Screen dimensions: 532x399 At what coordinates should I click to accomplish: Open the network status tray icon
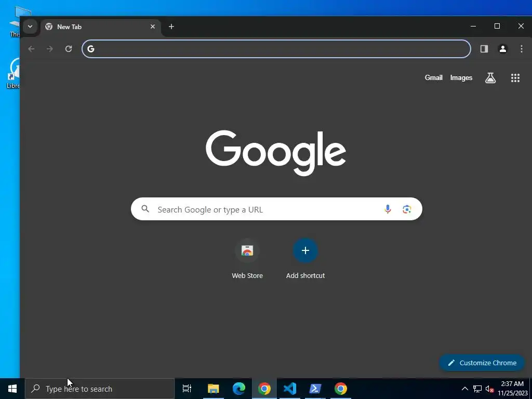coord(477,389)
